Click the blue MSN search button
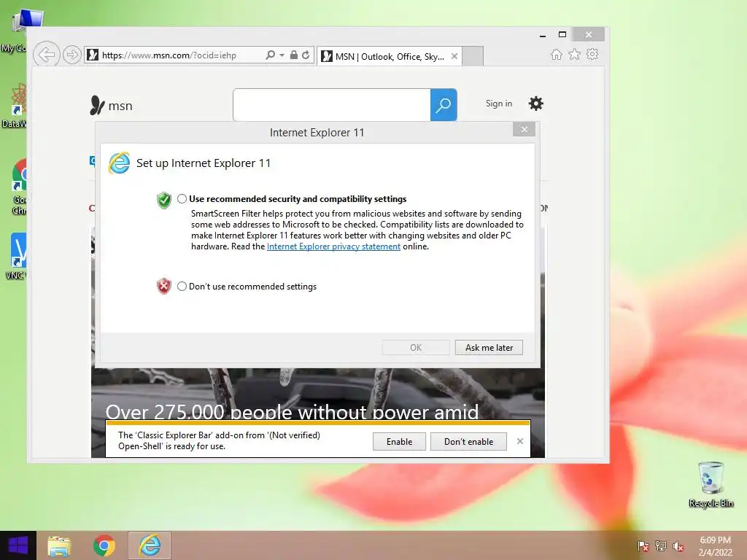747x560 pixels. [x=444, y=105]
